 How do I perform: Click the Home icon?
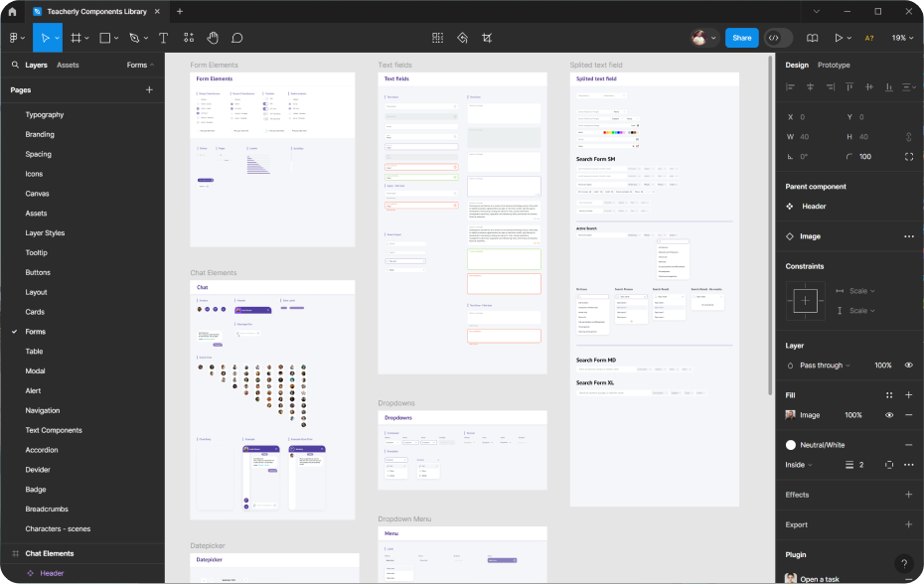[x=12, y=11]
